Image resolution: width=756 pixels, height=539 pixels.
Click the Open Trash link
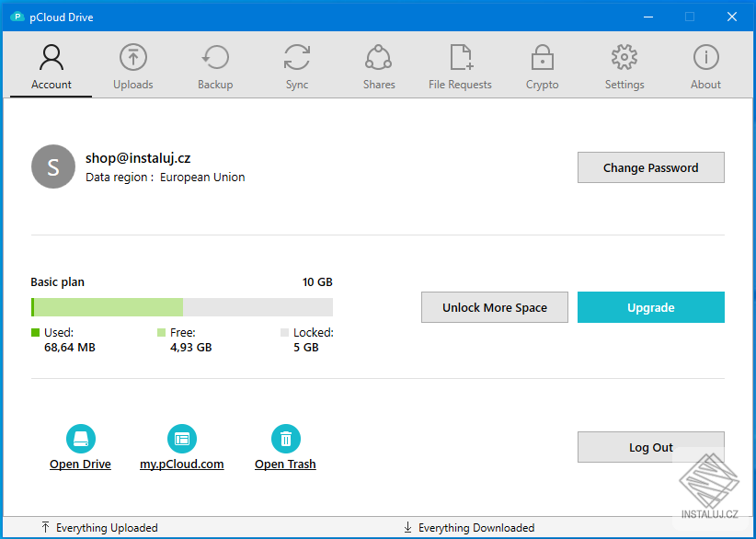tap(285, 464)
